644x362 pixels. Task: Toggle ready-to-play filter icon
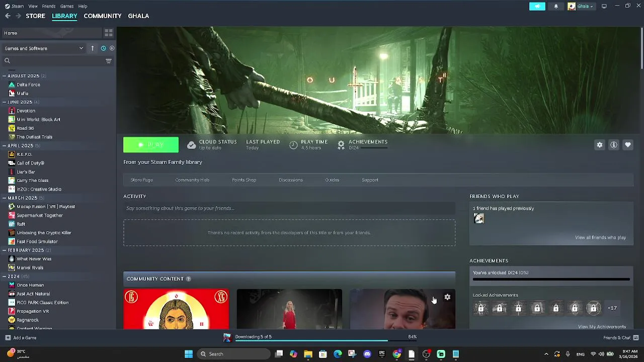[112, 48]
